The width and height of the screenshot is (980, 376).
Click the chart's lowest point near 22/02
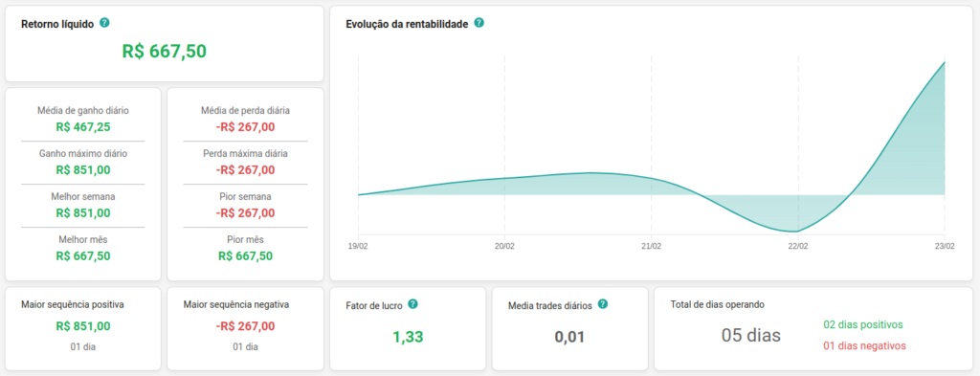(x=795, y=232)
